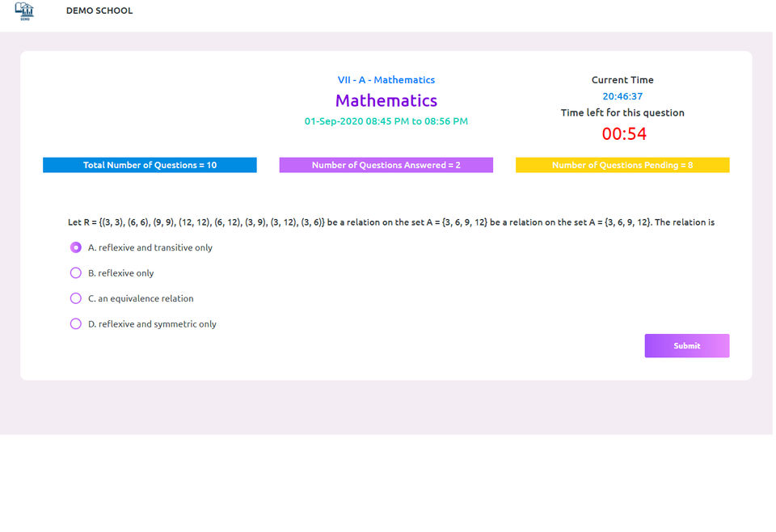The width and height of the screenshot is (776, 532).
Task: Click the Total Number of Questions bar
Action: [150, 165]
